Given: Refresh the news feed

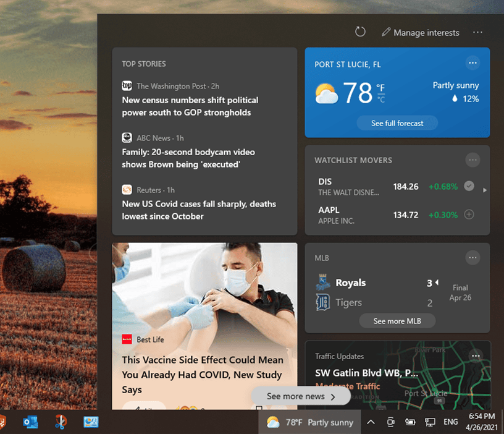Looking at the screenshot, I should click(360, 32).
